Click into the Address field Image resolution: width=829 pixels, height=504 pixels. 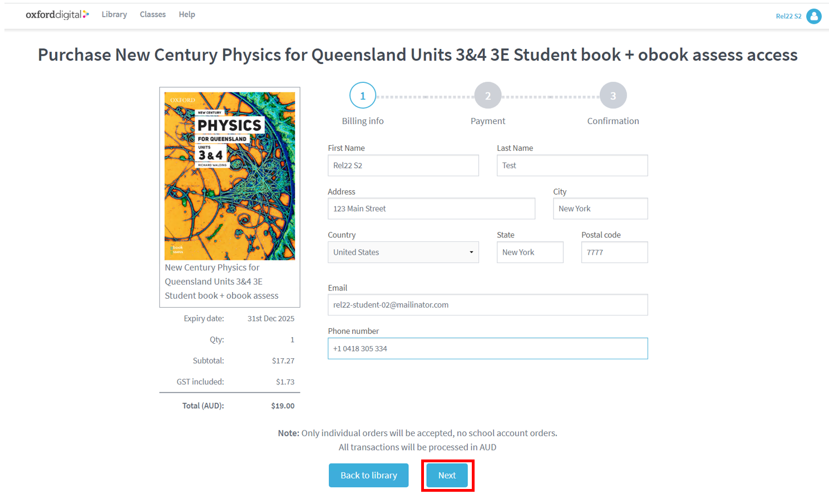pyautogui.click(x=431, y=209)
